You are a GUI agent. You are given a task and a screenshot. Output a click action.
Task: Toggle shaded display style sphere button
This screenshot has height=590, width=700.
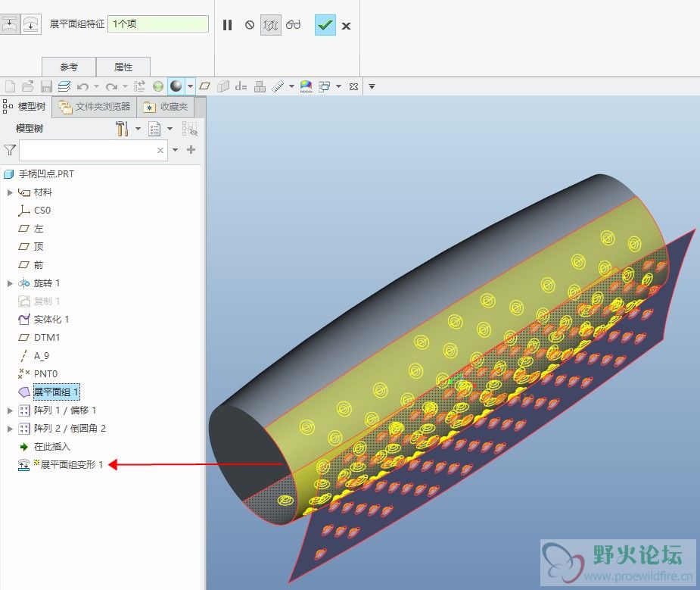(x=176, y=86)
